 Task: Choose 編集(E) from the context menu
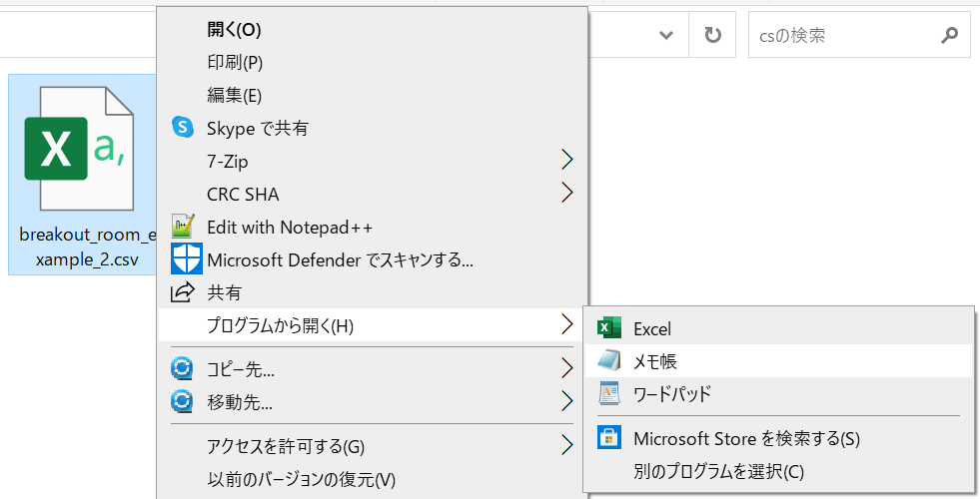[x=373, y=95]
